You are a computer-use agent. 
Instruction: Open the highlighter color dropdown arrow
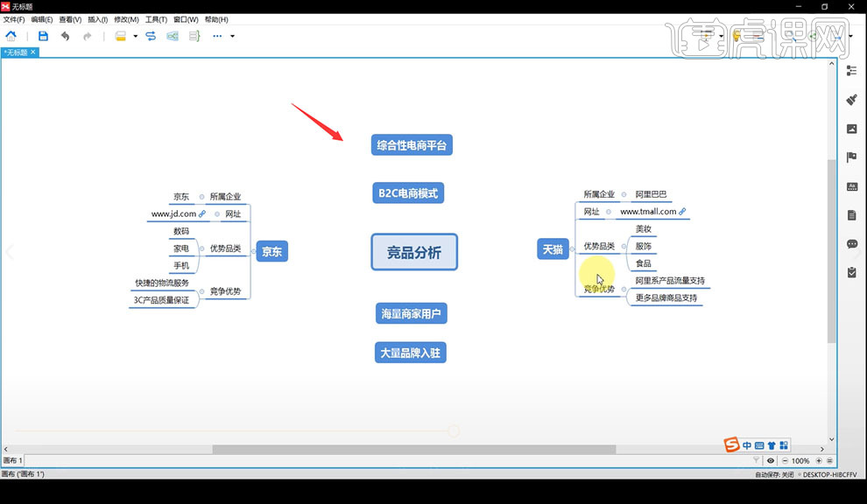135,36
